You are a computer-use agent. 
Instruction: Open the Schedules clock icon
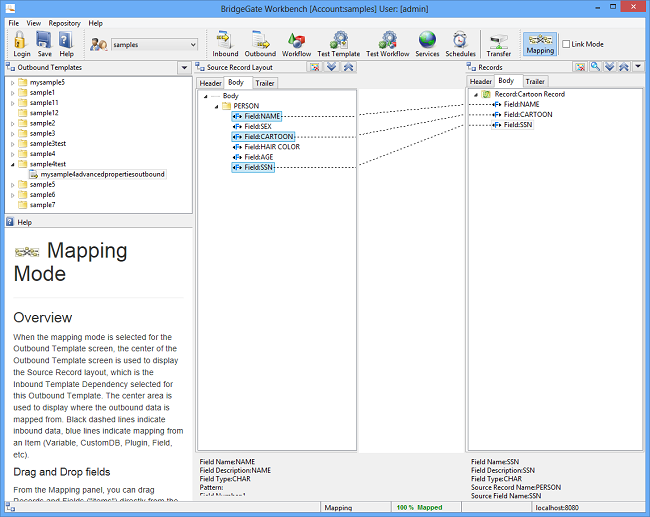pyautogui.click(x=460, y=44)
